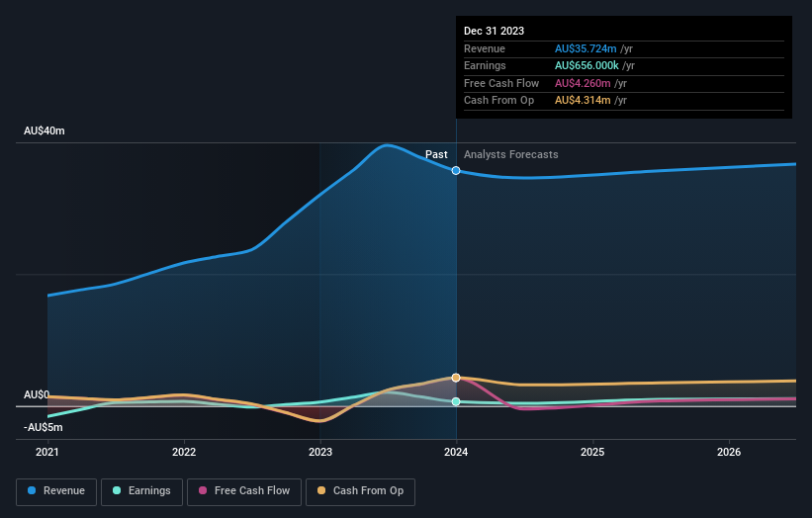Viewport: 812px width, 518px height.
Task: Click the AU$35.724m revenue value
Action: (x=586, y=48)
